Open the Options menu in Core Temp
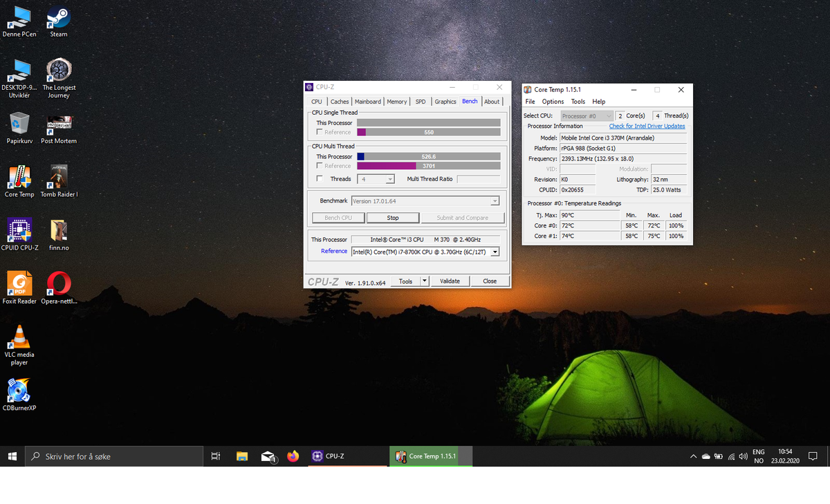Image resolution: width=830 pixels, height=504 pixels. [x=553, y=102]
